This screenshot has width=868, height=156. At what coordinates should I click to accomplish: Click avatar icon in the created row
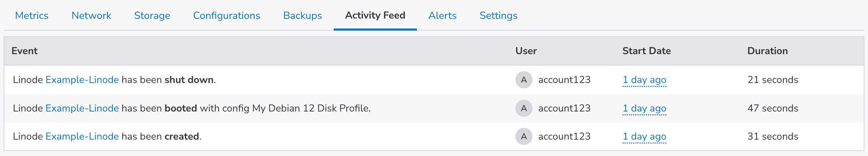point(524,136)
